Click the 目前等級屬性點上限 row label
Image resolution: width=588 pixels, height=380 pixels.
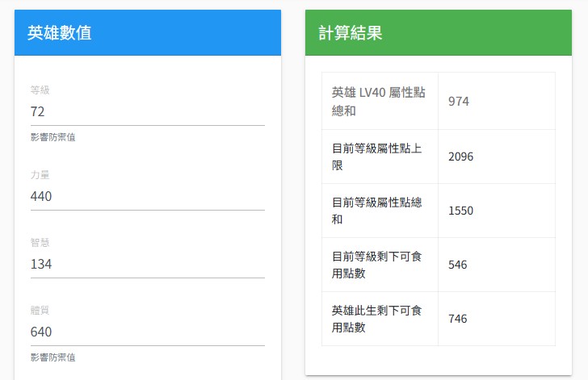378,157
